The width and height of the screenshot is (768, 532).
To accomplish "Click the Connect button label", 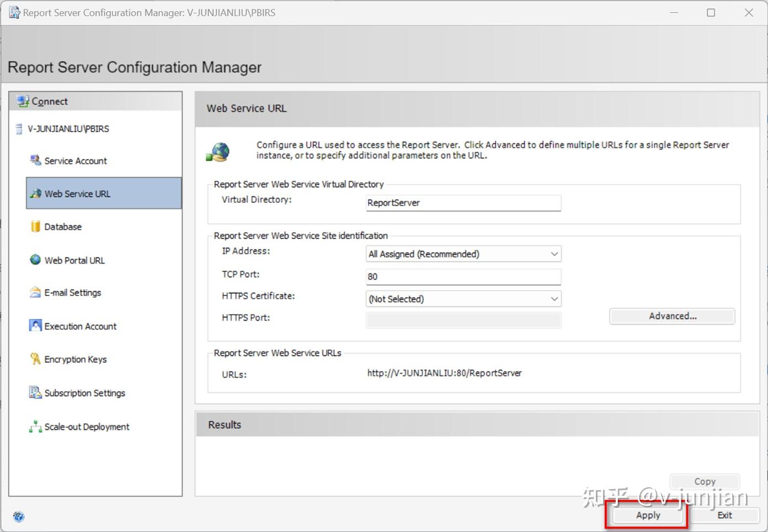I will pos(50,101).
